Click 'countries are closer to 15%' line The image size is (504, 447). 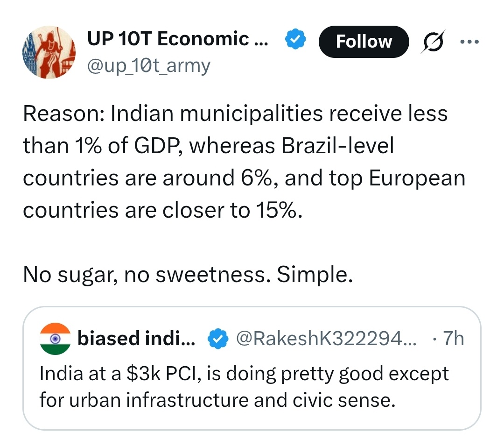pyautogui.click(x=163, y=210)
